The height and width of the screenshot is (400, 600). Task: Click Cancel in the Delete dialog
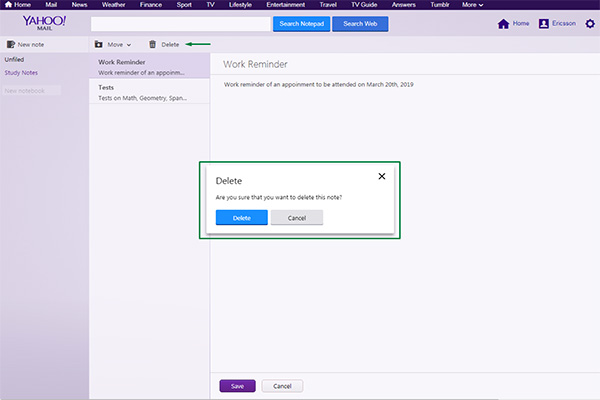(297, 217)
